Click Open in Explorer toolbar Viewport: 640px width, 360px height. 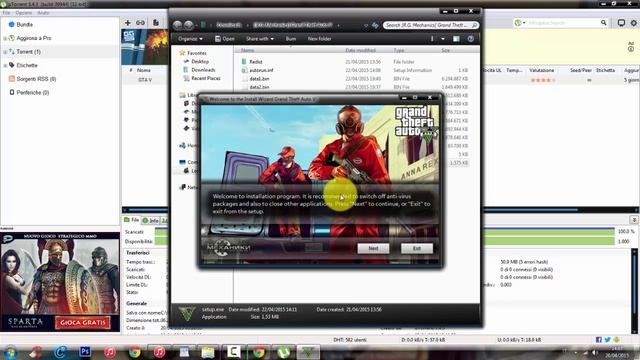[x=224, y=39]
